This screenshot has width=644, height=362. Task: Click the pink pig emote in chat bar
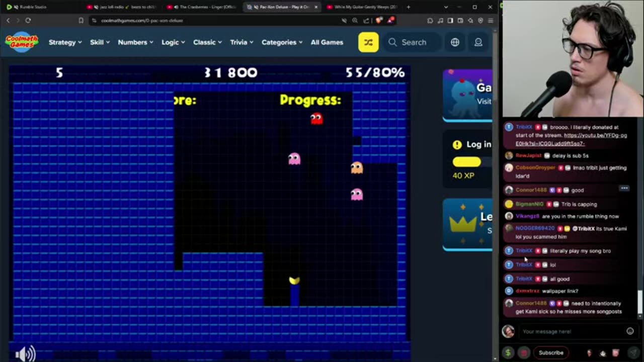coord(617,352)
